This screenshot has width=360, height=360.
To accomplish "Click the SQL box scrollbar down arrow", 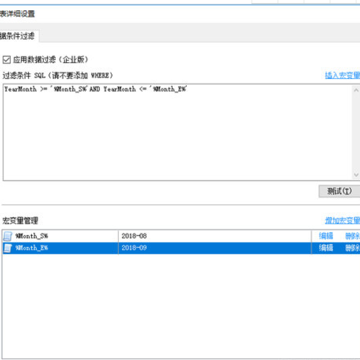I will pyautogui.click(x=356, y=175).
